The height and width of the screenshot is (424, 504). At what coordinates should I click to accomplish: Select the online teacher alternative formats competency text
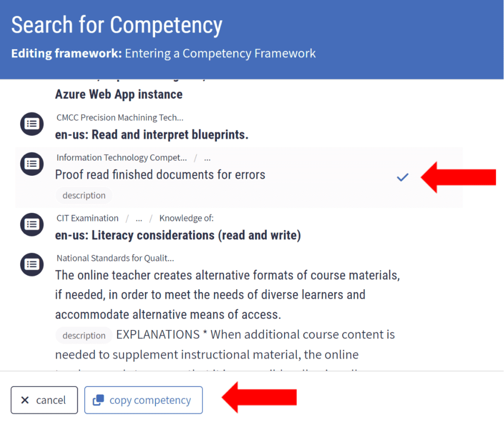pyautogui.click(x=226, y=294)
